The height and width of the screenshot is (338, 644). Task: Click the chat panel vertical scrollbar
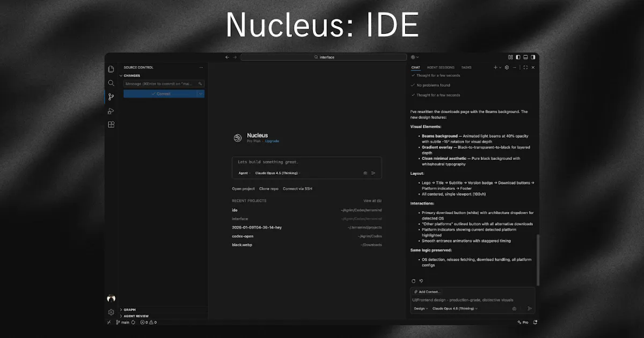pos(538,260)
